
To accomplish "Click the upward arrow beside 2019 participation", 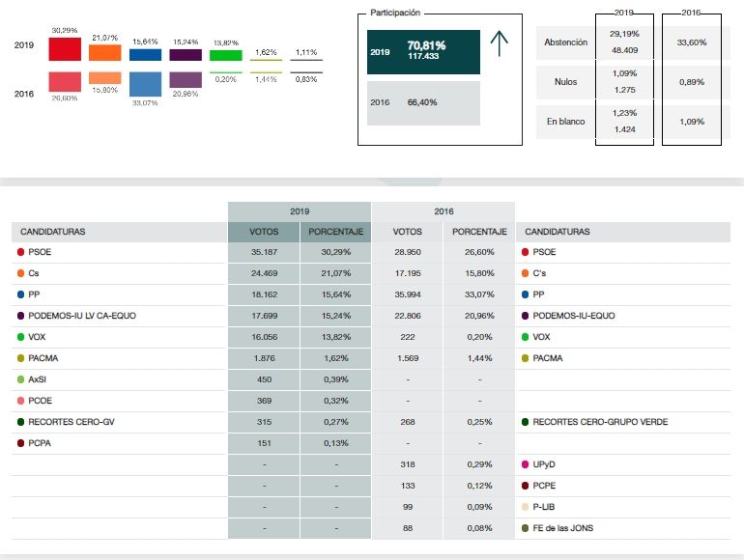I will [500, 45].
